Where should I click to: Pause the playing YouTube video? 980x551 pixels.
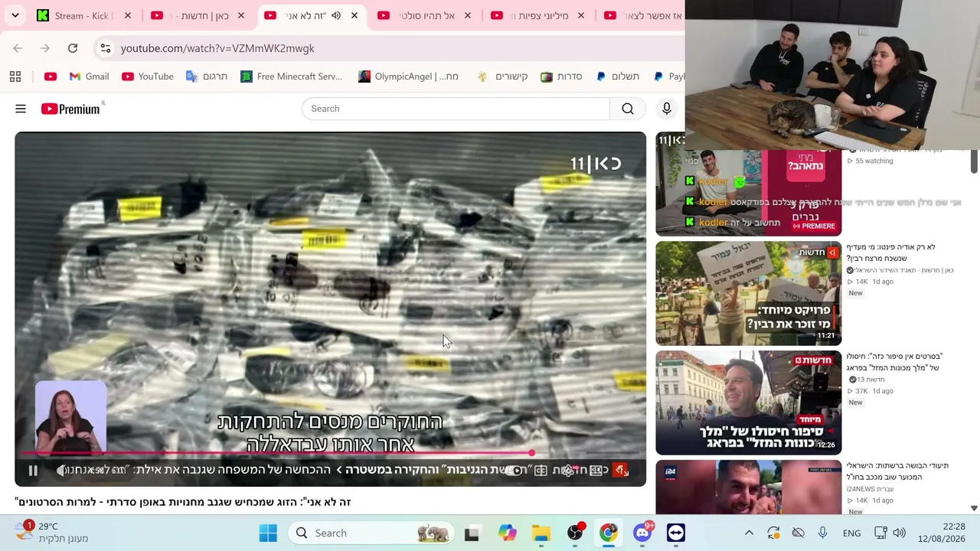pyautogui.click(x=33, y=471)
